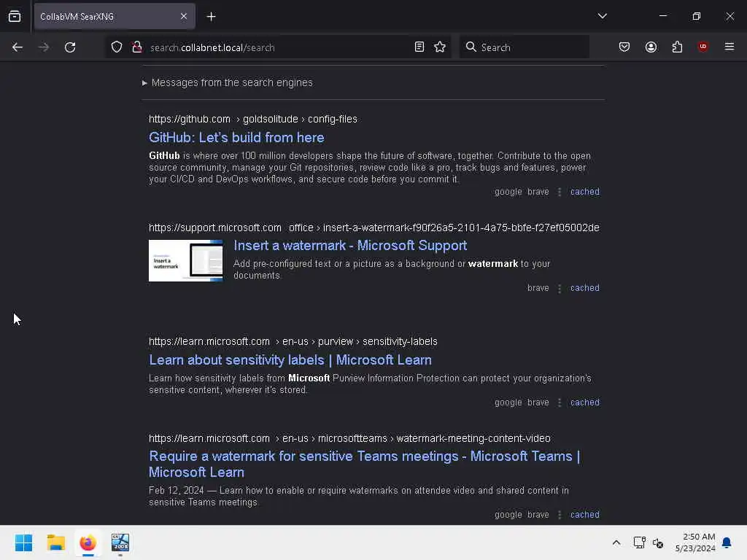This screenshot has height=560, width=747.
Task: Reload the current page
Action: pyautogui.click(x=70, y=47)
